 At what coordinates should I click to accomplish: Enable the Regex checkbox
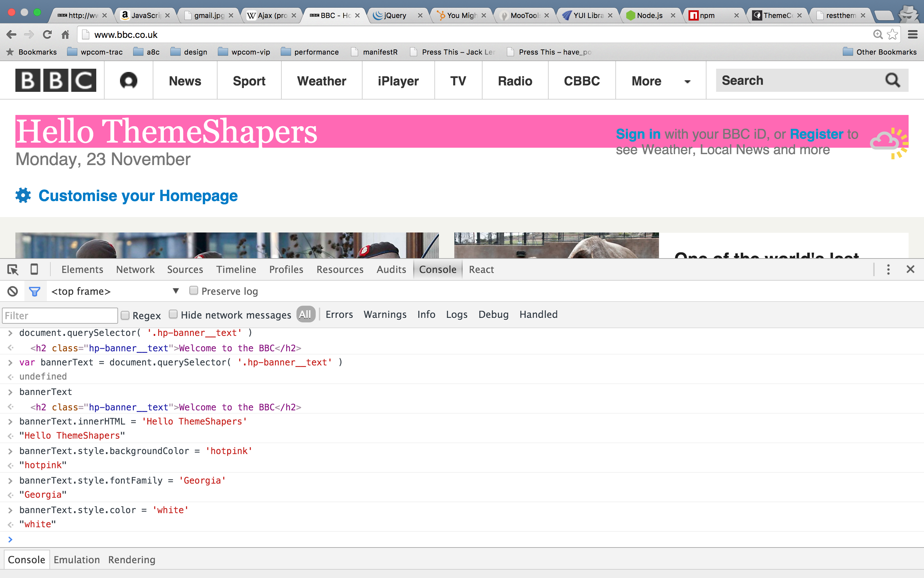pyautogui.click(x=125, y=315)
